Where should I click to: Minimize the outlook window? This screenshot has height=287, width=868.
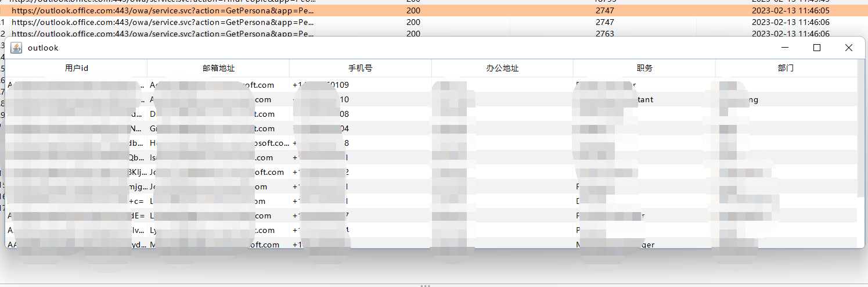[x=785, y=48]
